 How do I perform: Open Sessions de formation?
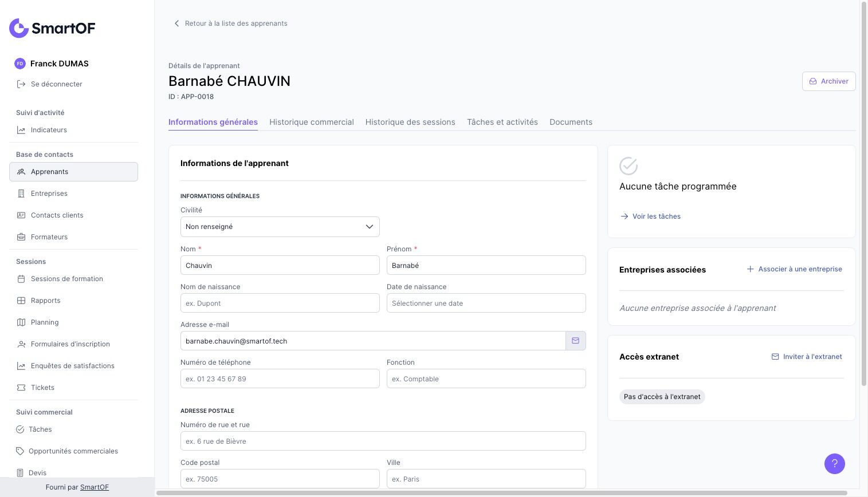[x=67, y=279]
